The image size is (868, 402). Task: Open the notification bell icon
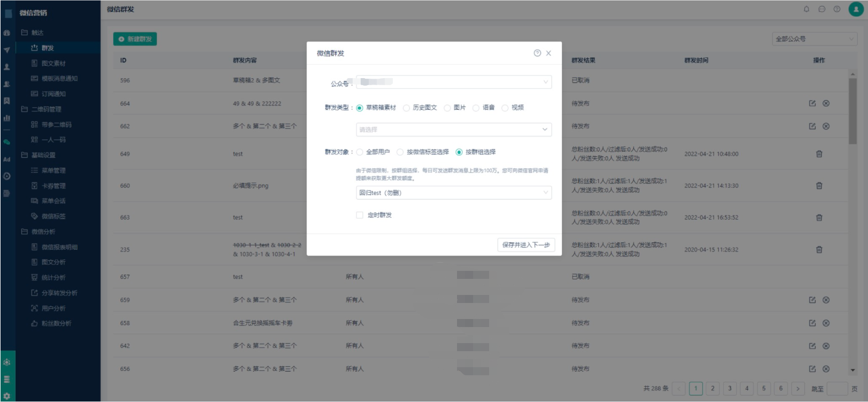pos(806,9)
